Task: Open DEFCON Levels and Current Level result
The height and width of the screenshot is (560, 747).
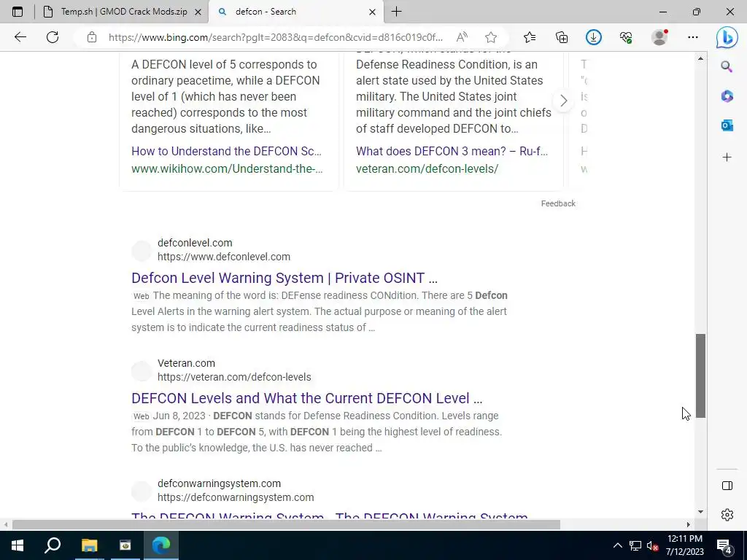Action: (x=307, y=398)
